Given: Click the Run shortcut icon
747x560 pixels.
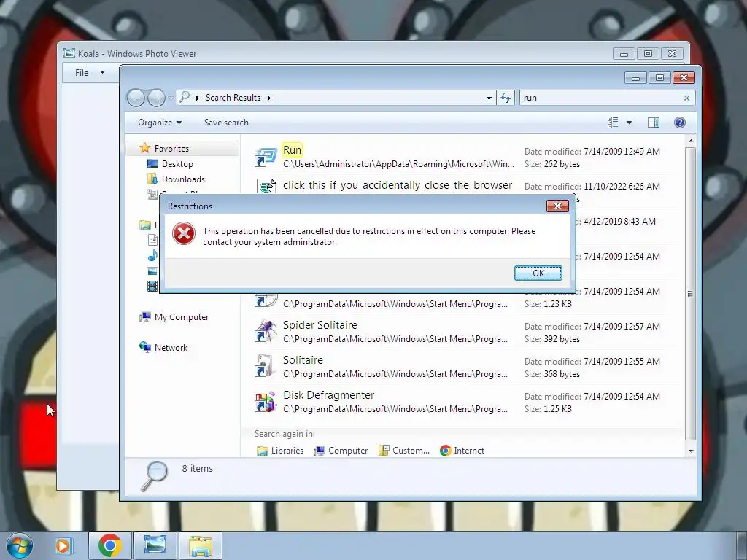Looking at the screenshot, I should pyautogui.click(x=266, y=157).
